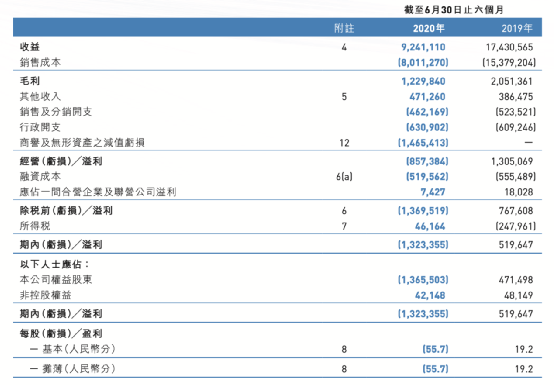Click the 17,430,565 revenue value
554x385 pixels.
509,47
